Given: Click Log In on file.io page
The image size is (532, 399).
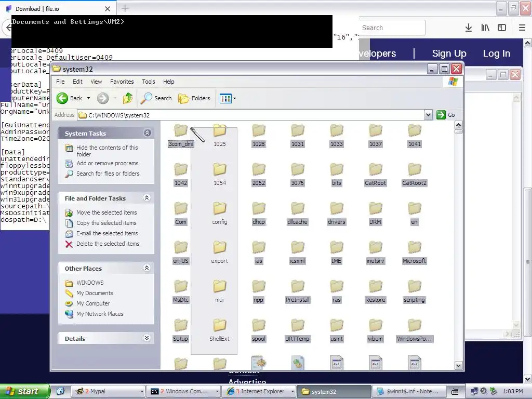Looking at the screenshot, I should pos(497,54).
